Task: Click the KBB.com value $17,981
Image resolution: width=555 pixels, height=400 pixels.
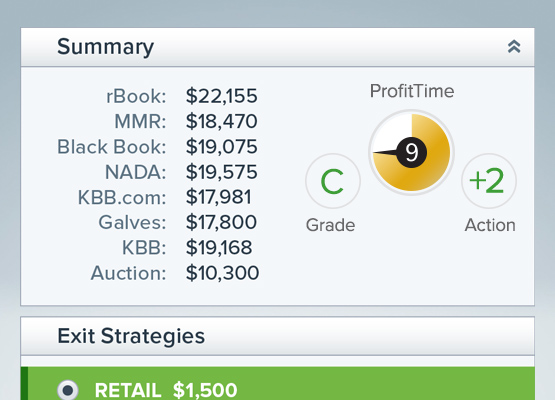Action: coord(219,197)
